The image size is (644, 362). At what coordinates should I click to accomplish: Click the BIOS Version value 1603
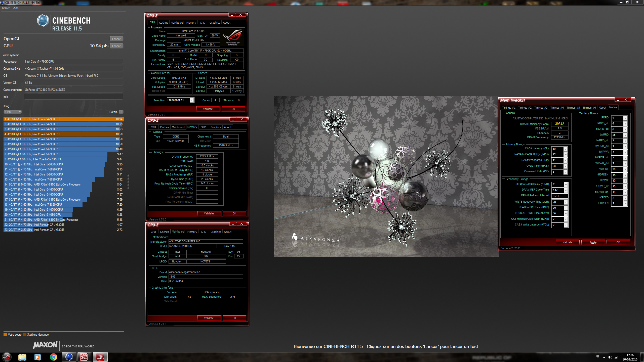point(206,277)
